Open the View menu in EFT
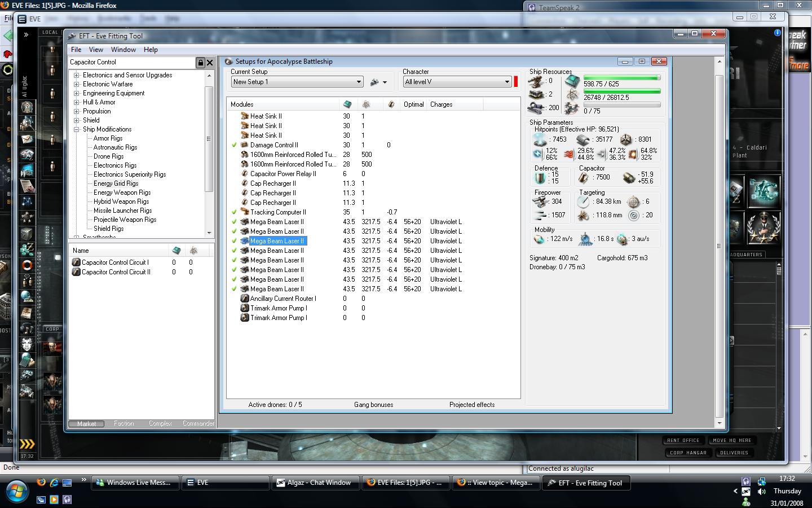812x508 pixels. [x=96, y=50]
